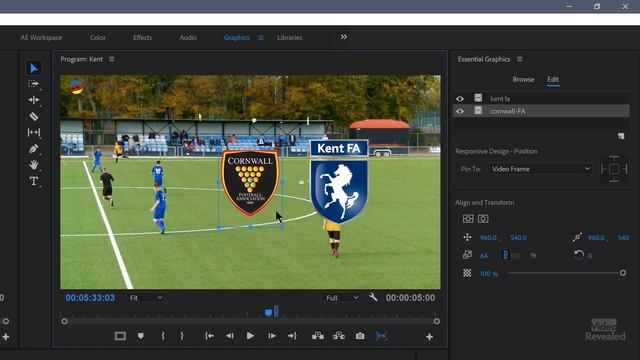Toggle Safe Margins button
The height and width of the screenshot is (360, 640).
[120, 336]
